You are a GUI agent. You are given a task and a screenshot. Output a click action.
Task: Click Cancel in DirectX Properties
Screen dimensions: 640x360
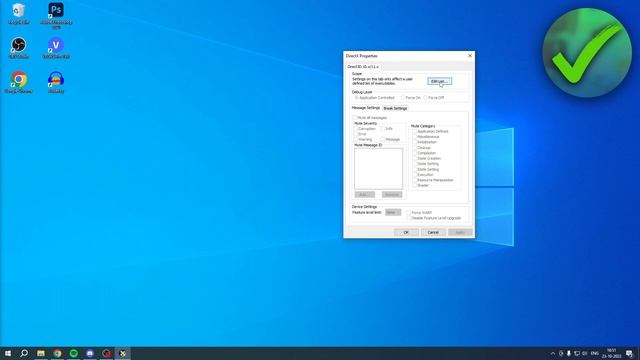click(x=433, y=232)
